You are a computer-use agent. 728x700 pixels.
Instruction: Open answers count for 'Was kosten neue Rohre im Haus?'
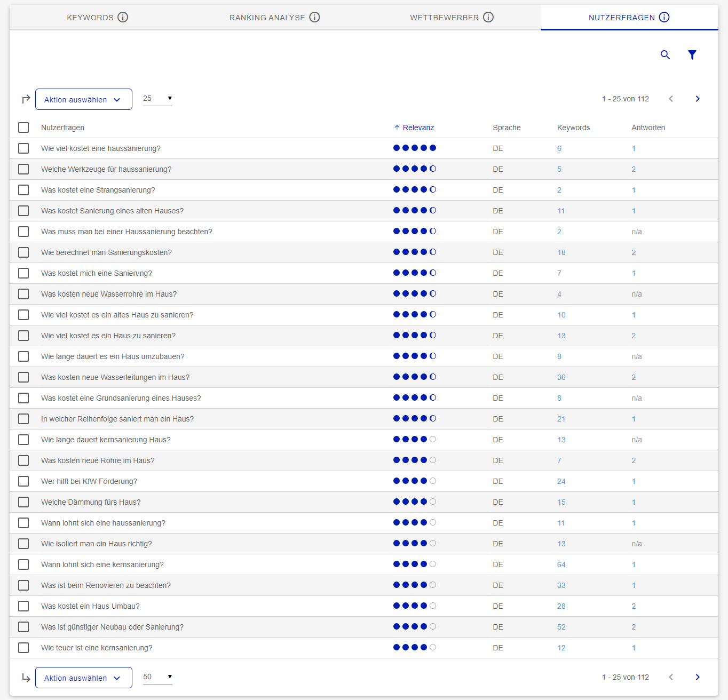click(634, 460)
